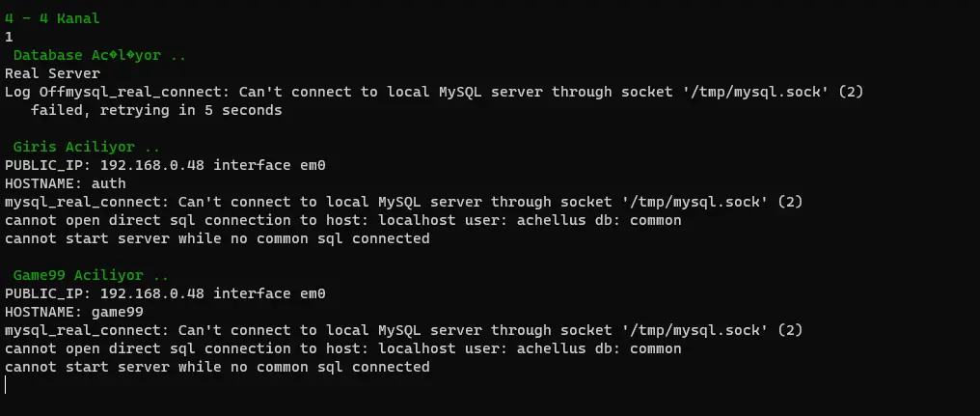Select the green "Game99 Aciliyor .." heading
This screenshot has height=416, width=980.
tap(91, 275)
